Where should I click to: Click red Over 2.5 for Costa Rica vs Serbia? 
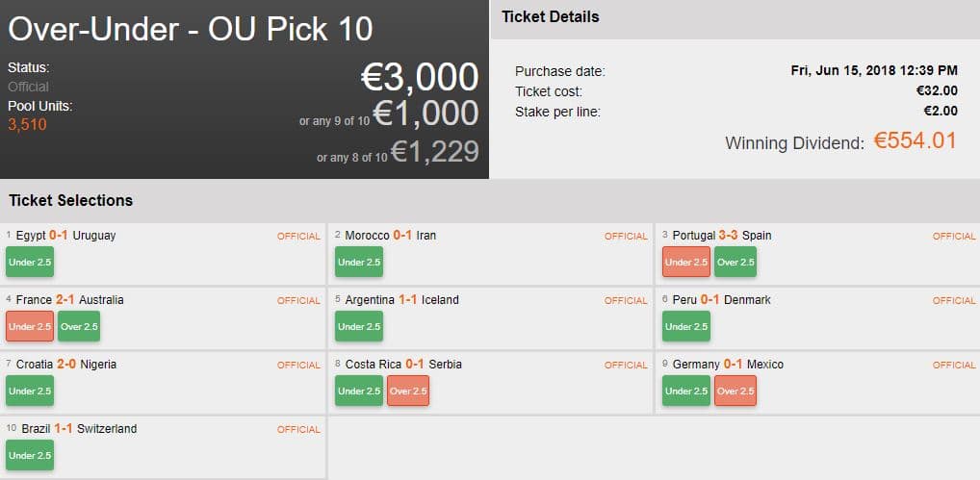click(408, 391)
